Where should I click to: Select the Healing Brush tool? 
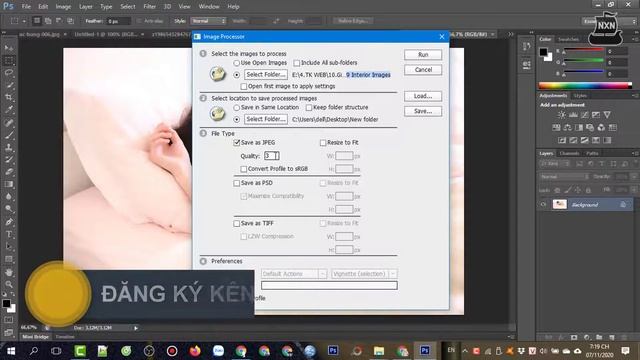pyautogui.click(x=9, y=122)
